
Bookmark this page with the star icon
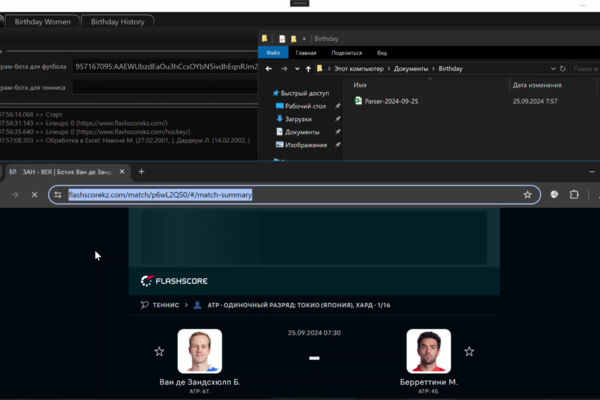click(x=528, y=195)
